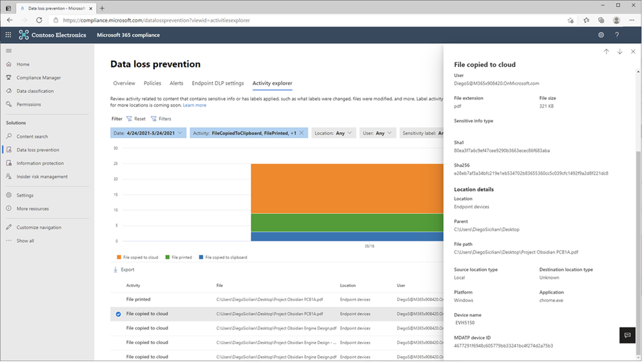Open the app launcher waffle icon
Image resolution: width=644 pixels, height=362 pixels.
(x=8, y=35)
